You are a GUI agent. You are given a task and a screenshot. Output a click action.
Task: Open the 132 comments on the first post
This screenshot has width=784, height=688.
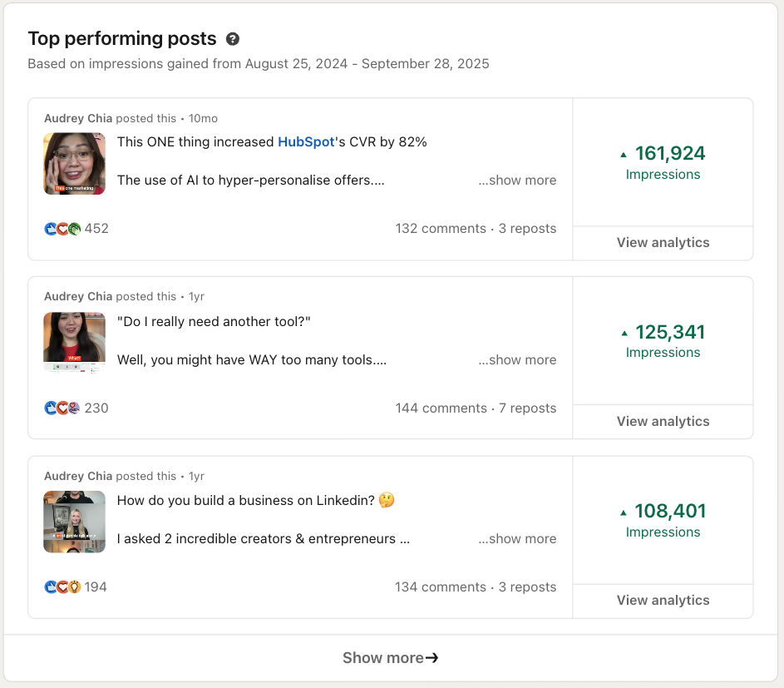coord(441,229)
